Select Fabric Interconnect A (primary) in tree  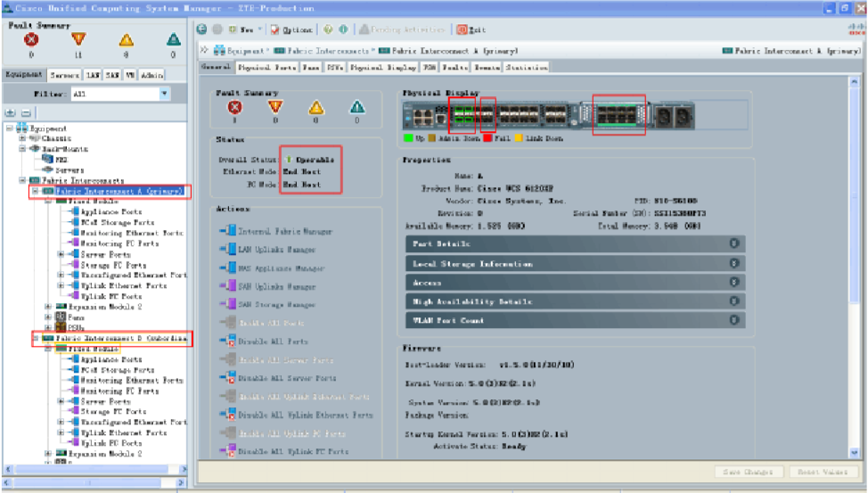point(119,191)
